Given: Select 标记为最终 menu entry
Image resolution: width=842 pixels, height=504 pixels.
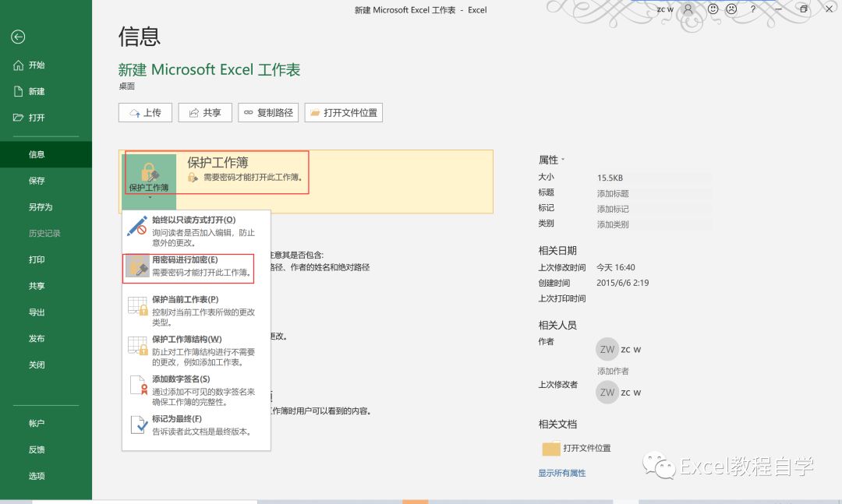Looking at the screenshot, I should coord(196,425).
